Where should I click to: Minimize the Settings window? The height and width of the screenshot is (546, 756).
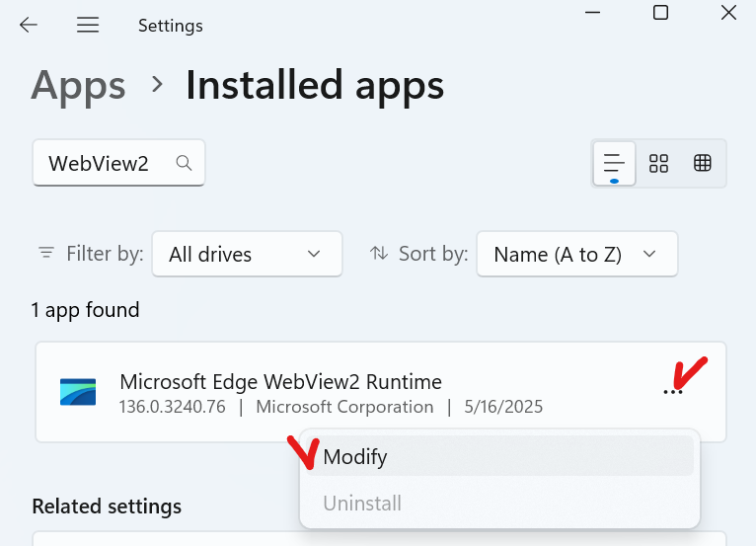tap(593, 13)
